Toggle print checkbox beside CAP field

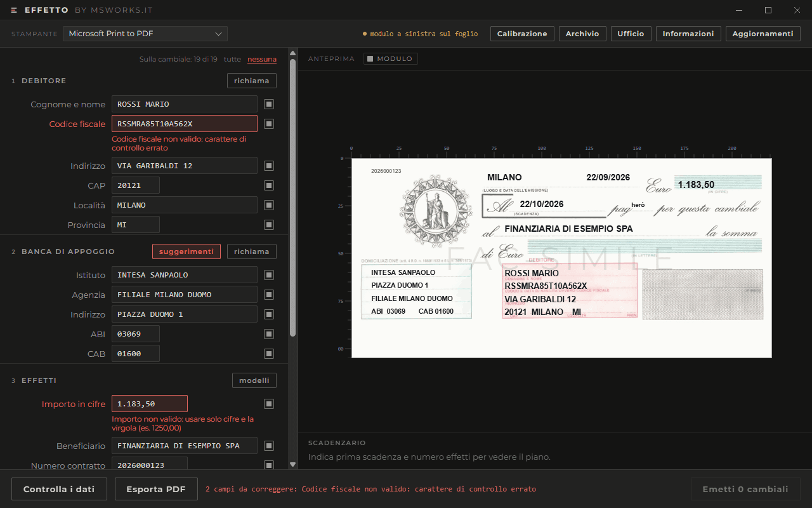click(x=269, y=185)
